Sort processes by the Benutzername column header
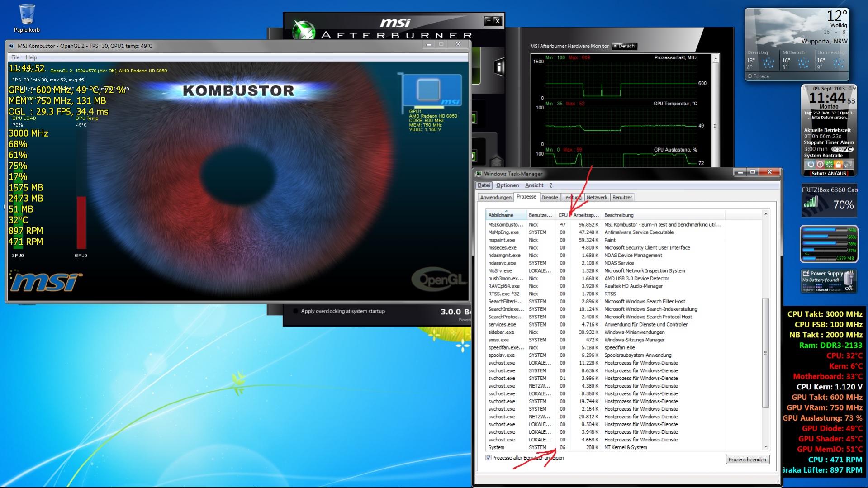This screenshot has width=868, height=488. (x=541, y=215)
